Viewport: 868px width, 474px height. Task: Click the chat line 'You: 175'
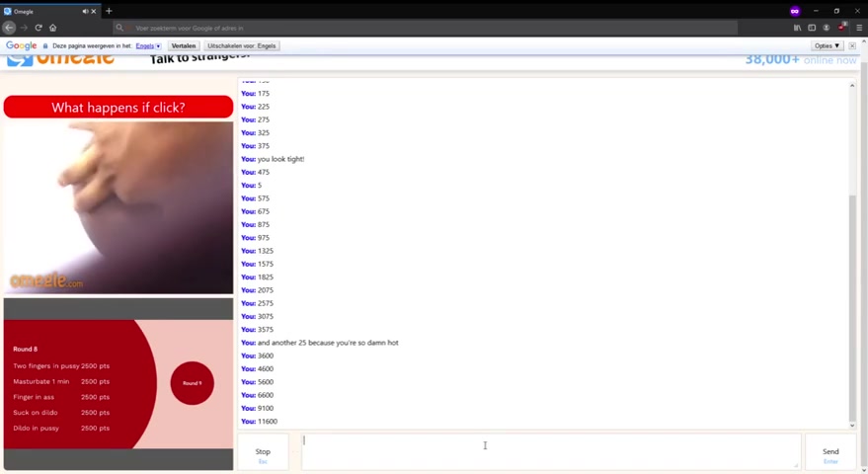coord(255,94)
